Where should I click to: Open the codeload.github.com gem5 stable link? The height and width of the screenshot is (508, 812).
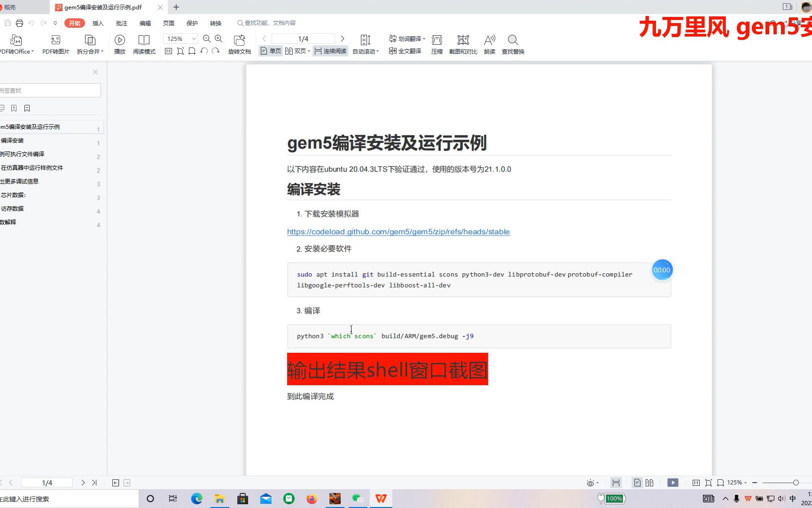(398, 231)
